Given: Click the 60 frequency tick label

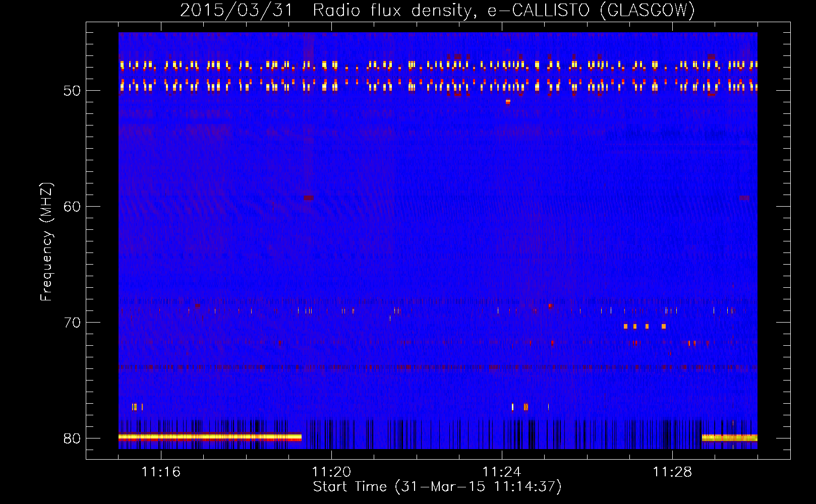Looking at the screenshot, I should coord(72,207).
